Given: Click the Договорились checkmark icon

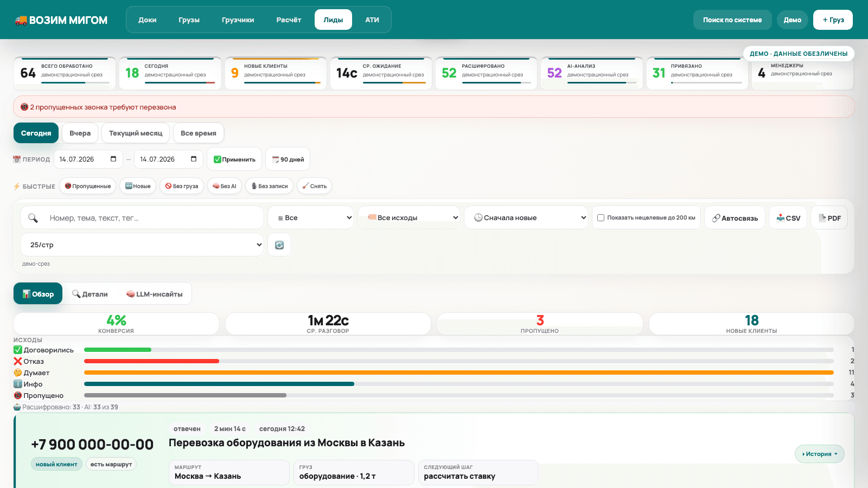Looking at the screenshot, I should 18,350.
